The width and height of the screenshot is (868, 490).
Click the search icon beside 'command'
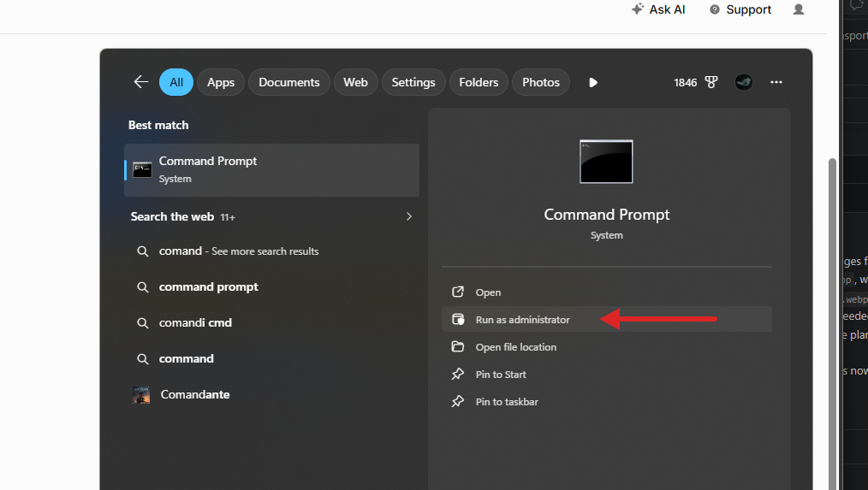[x=143, y=359]
